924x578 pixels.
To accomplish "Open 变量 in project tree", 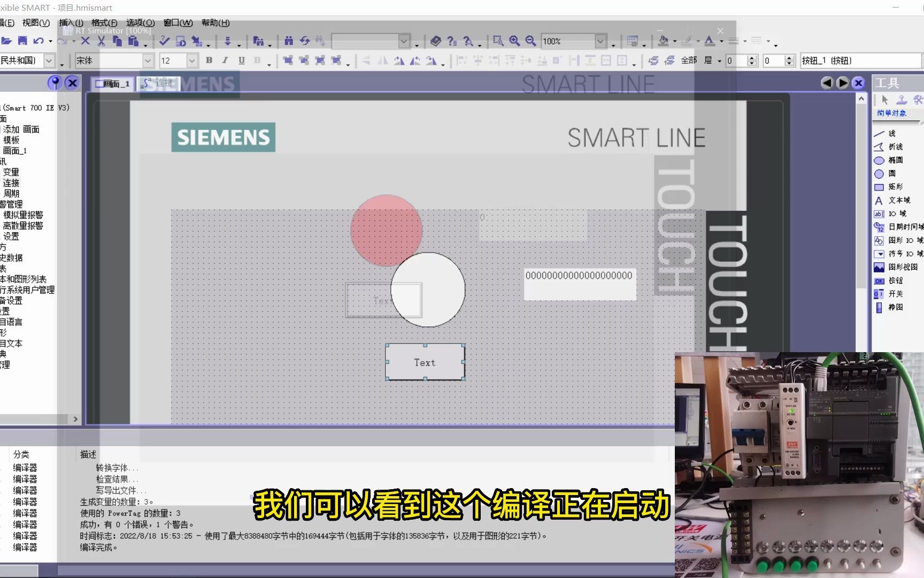I will coord(11,172).
